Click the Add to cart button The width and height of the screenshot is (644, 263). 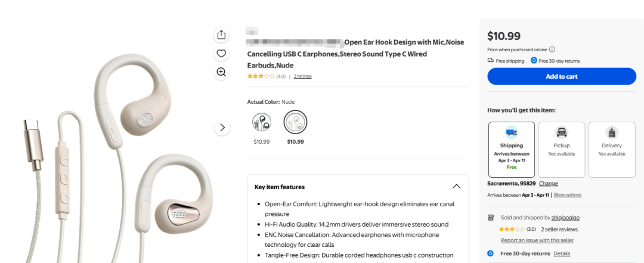click(562, 76)
